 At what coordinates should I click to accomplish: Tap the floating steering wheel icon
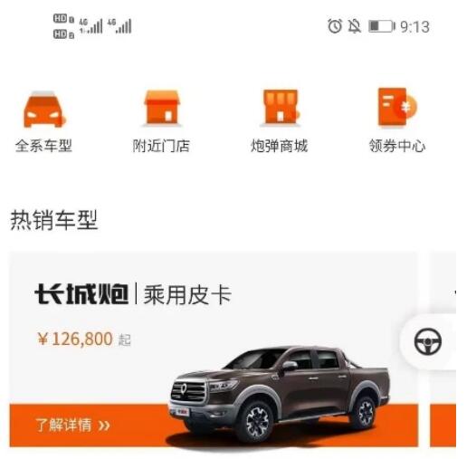pos(428,341)
